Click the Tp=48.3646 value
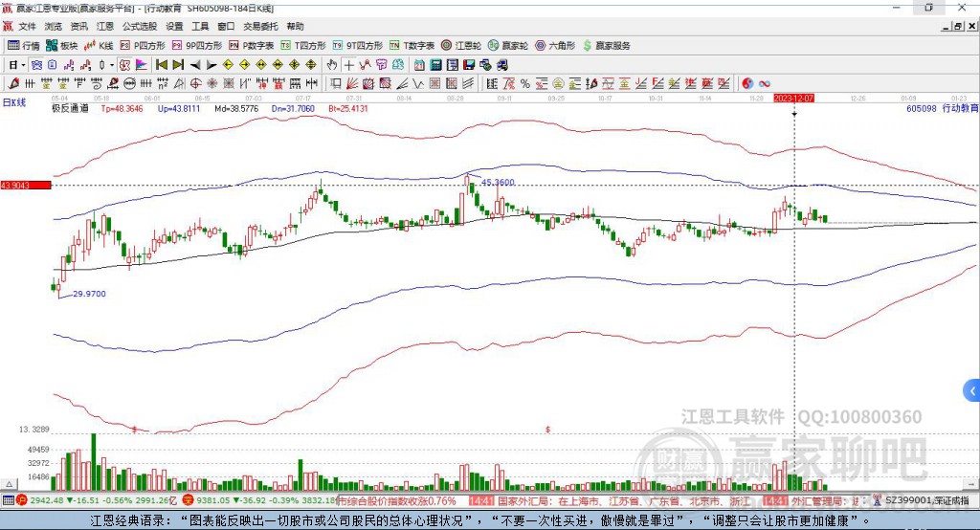Viewport: 980px width, 530px height. (x=122, y=108)
